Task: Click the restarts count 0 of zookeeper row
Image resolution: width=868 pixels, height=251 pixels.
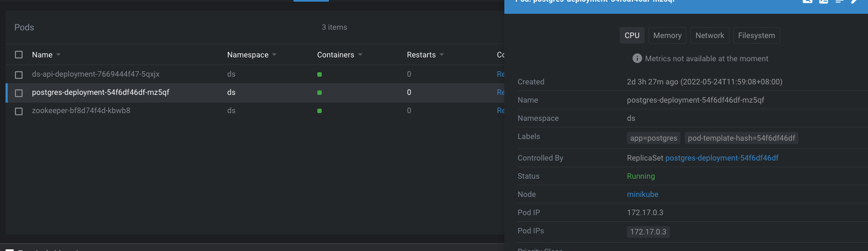Action: [409, 110]
